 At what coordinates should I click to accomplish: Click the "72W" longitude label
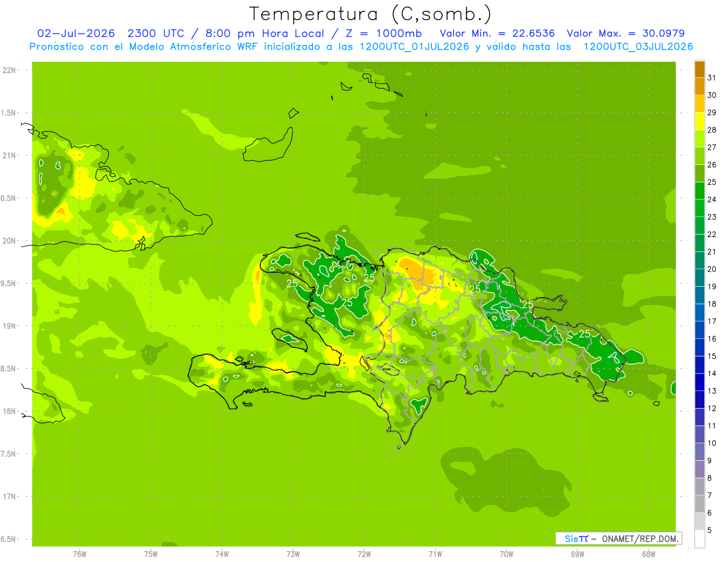click(x=364, y=554)
